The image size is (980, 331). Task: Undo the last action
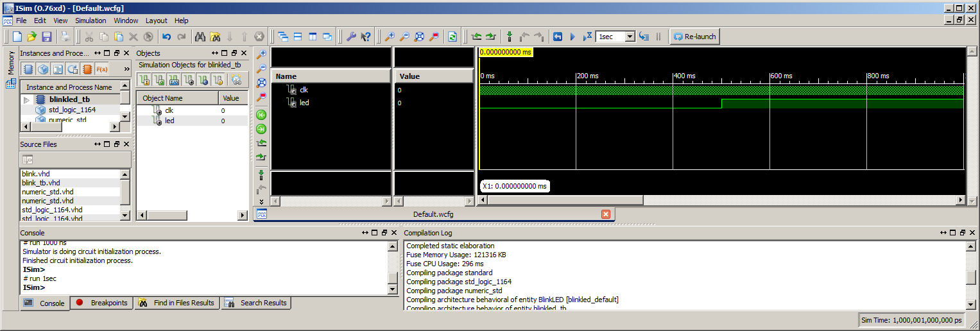click(x=167, y=37)
